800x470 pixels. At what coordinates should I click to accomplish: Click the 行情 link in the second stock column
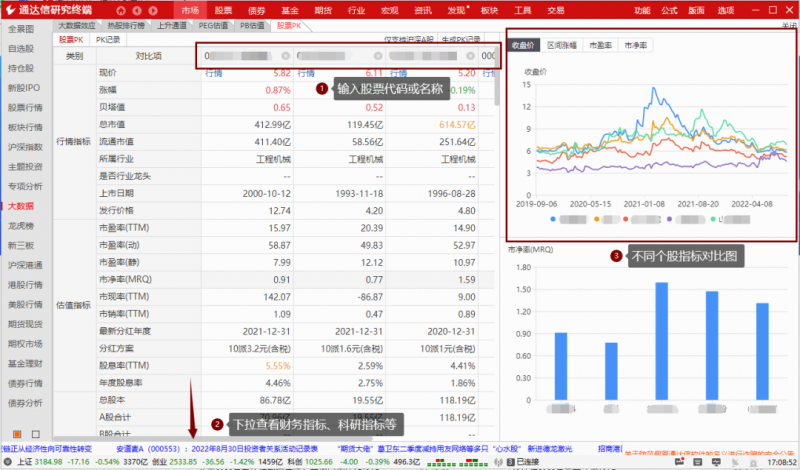[x=306, y=73]
